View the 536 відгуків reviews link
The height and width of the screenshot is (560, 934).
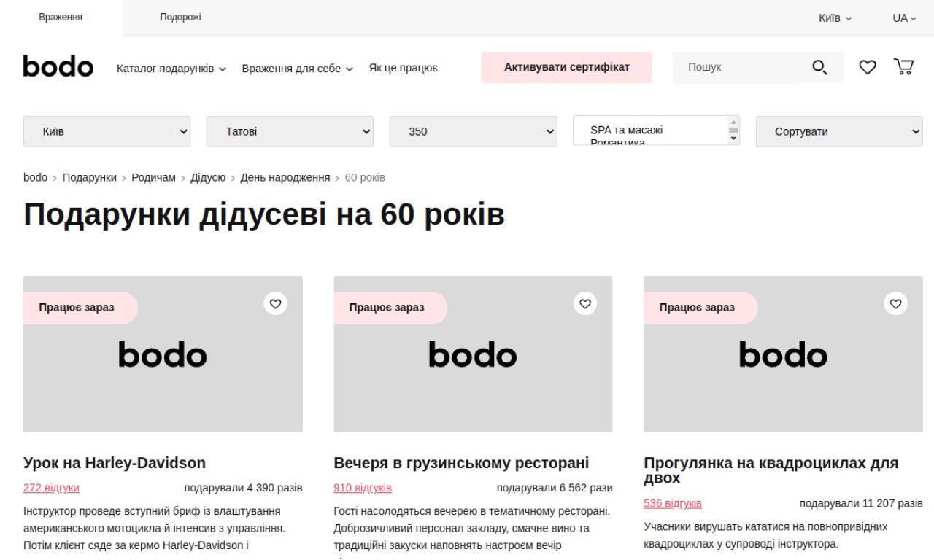point(673,504)
